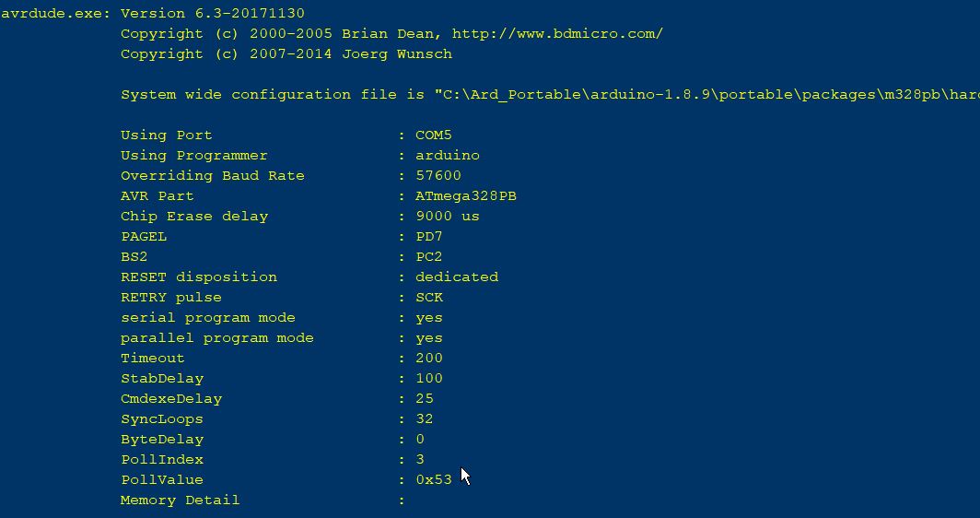
Task: Click the dedicated RESET disposition value
Action: click(x=457, y=277)
